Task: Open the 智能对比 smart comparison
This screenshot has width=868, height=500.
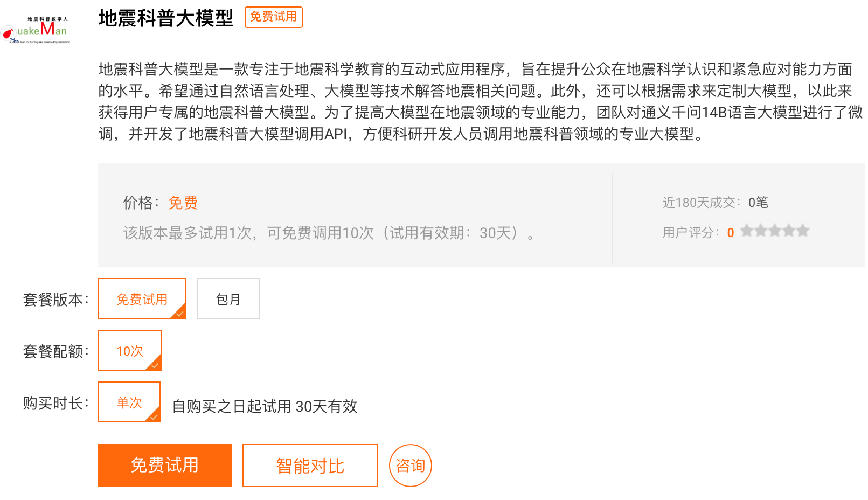Action: click(310, 466)
